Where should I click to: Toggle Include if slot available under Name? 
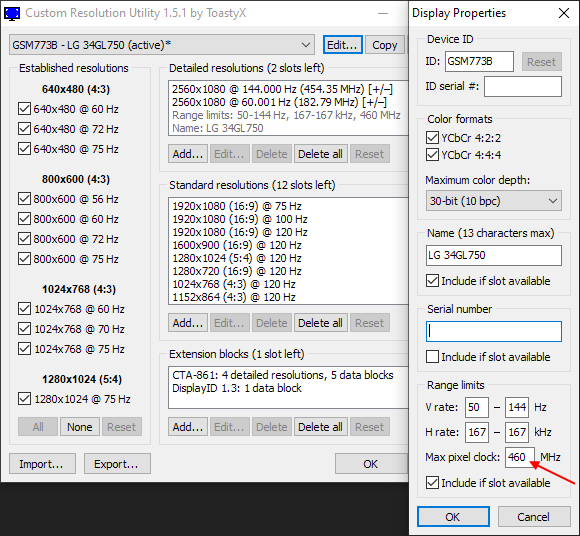pyautogui.click(x=432, y=281)
